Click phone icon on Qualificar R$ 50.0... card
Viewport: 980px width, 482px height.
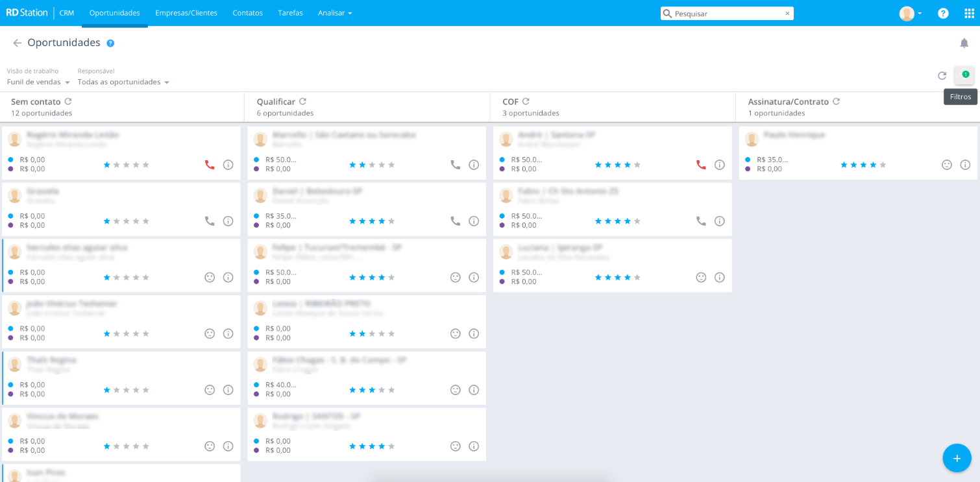tap(456, 165)
